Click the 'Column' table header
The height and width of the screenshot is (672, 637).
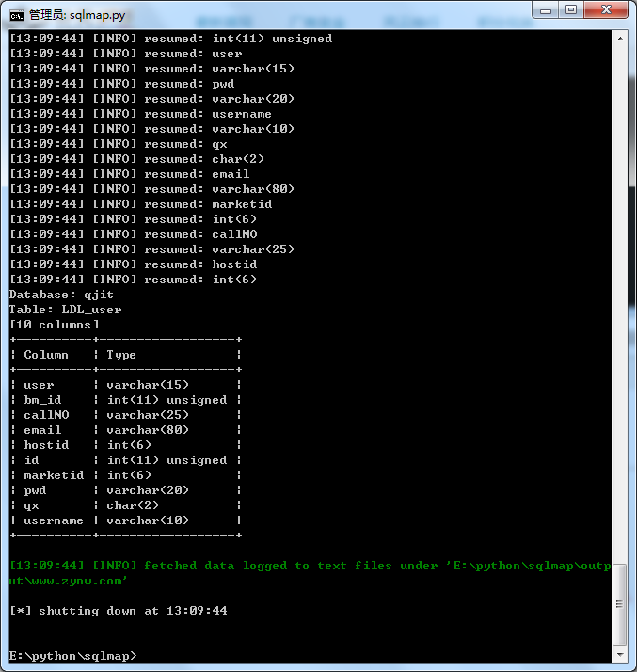(x=46, y=355)
